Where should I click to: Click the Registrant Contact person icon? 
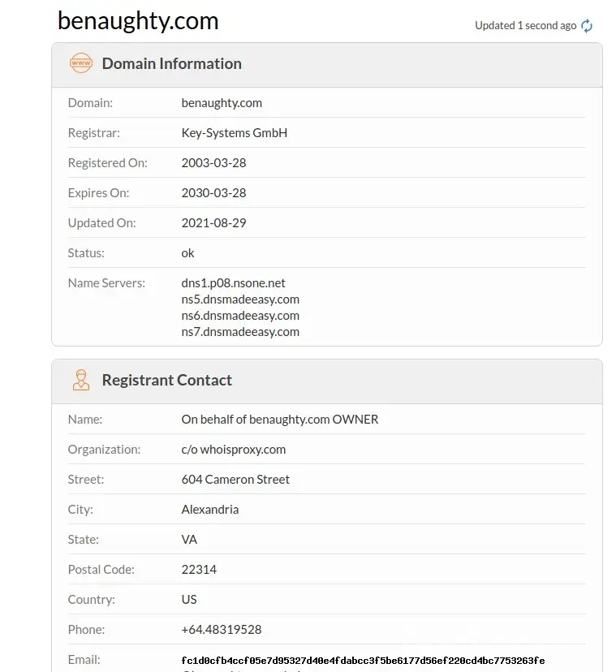[81, 380]
